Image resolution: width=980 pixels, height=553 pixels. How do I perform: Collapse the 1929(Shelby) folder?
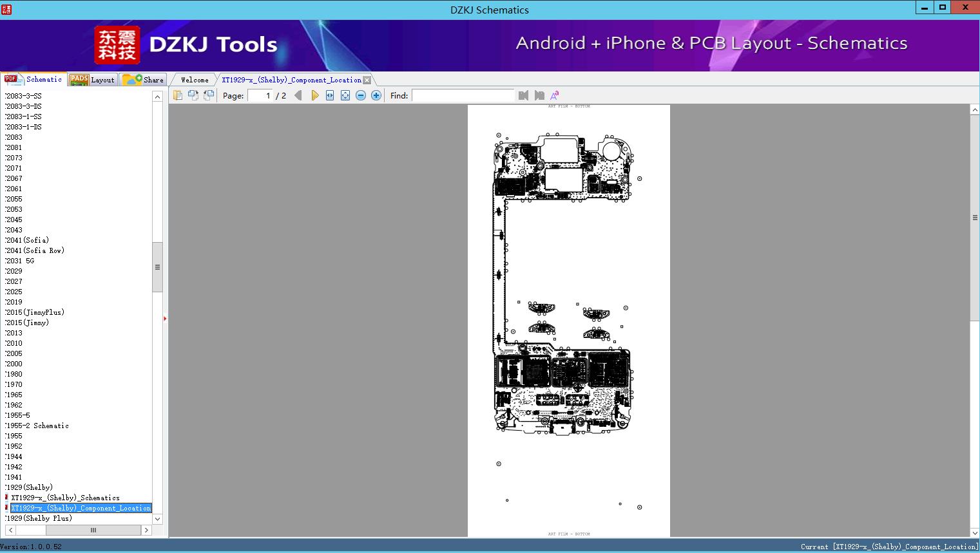point(29,487)
